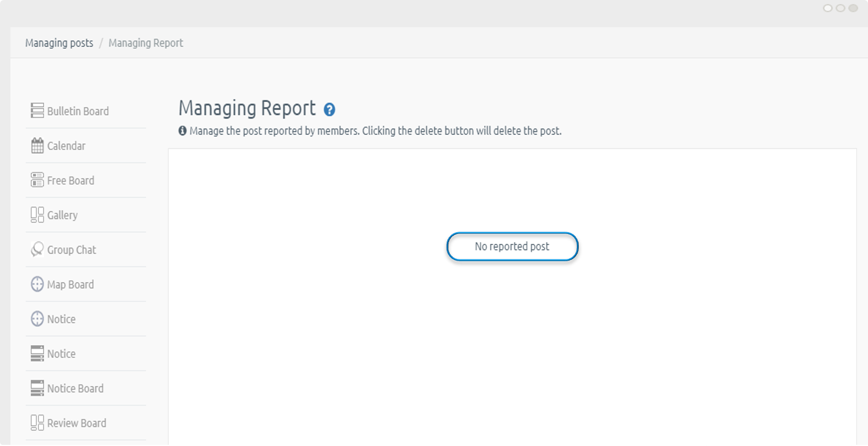This screenshot has height=446, width=868.
Task: Click the Managing Report breadcrumb
Action: [x=146, y=43]
